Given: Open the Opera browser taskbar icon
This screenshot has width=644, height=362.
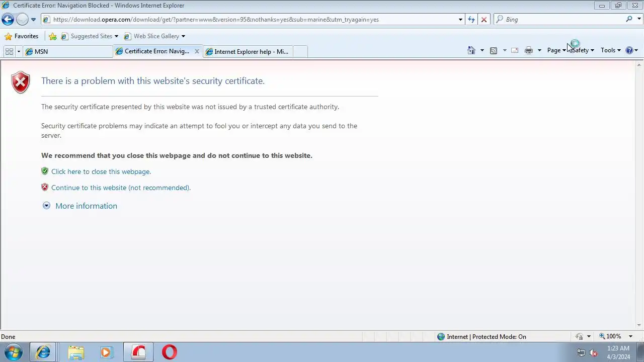Looking at the screenshot, I should 170,352.
